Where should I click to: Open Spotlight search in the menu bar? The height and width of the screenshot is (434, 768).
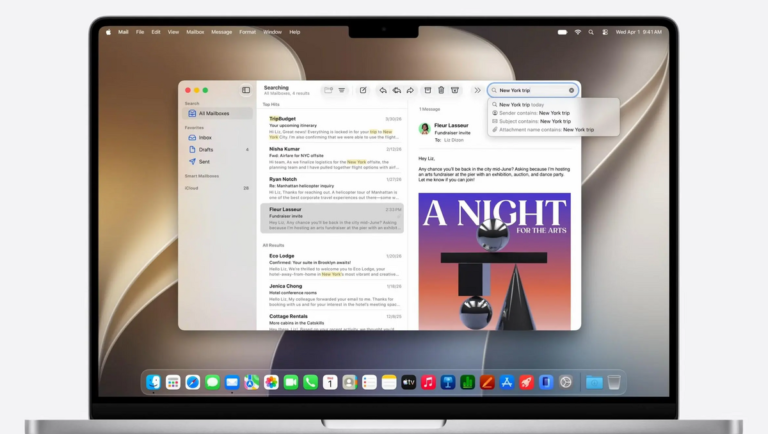click(591, 32)
